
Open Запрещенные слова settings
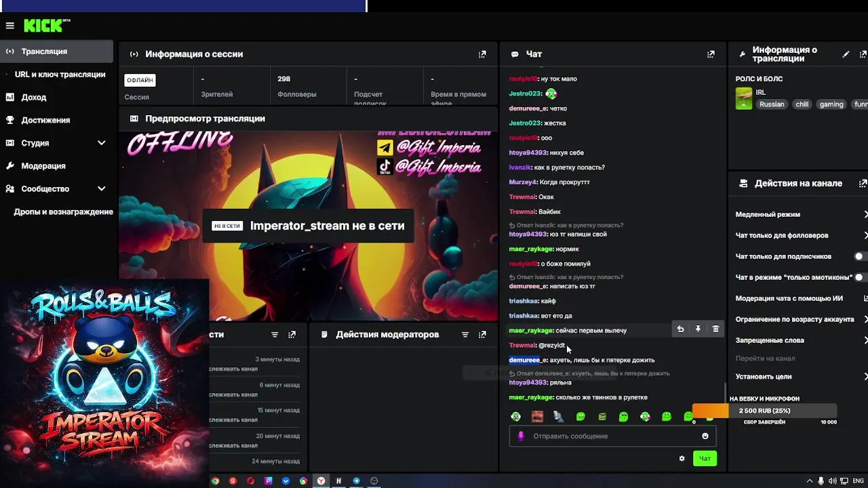tap(800, 341)
